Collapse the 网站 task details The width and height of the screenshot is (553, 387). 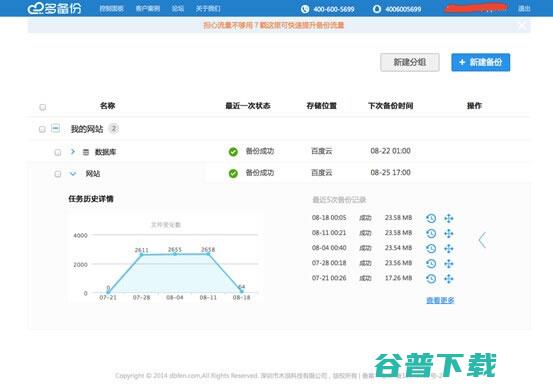(x=73, y=174)
